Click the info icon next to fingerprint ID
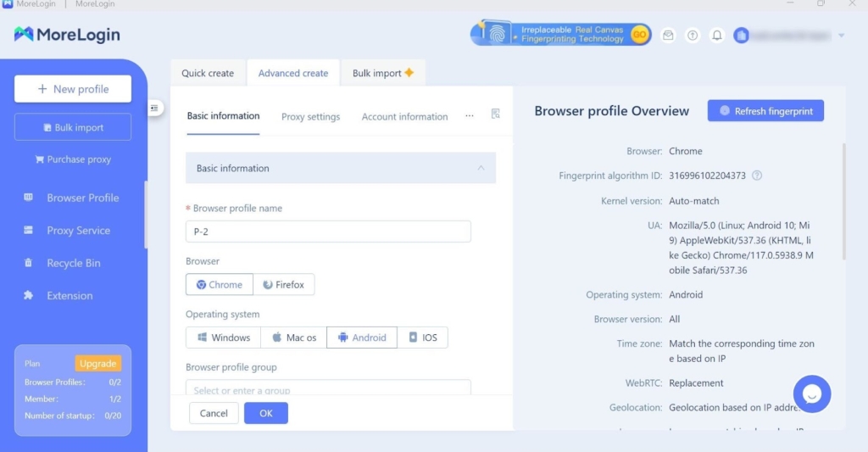Screen dimensions: 868x452 [x=757, y=176]
